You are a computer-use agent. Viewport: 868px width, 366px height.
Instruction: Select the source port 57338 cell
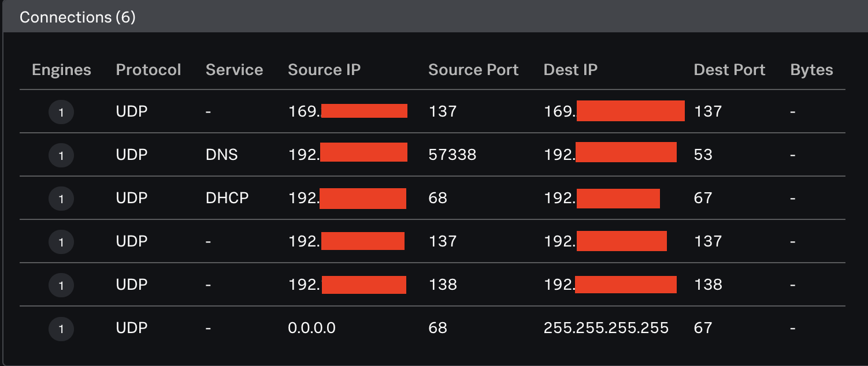451,155
